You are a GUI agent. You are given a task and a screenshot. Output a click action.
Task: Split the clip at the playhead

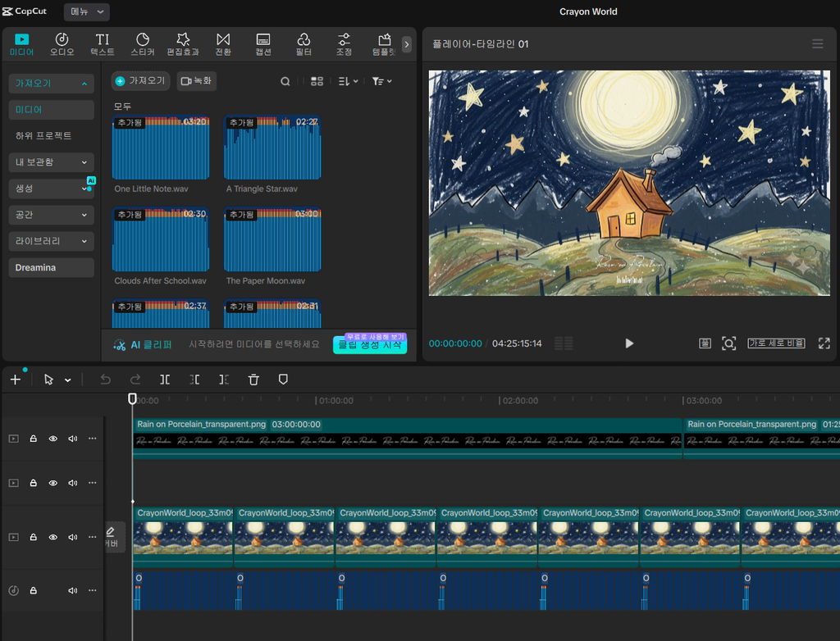click(x=165, y=380)
